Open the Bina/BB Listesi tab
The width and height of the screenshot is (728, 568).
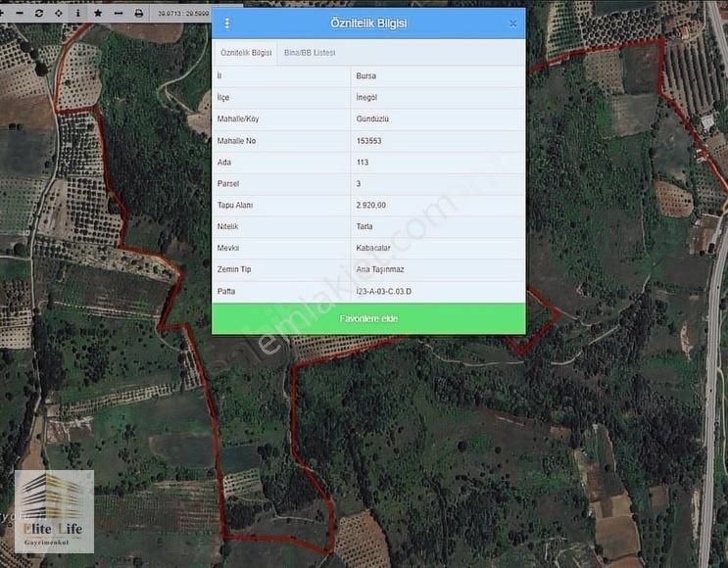pos(310,53)
